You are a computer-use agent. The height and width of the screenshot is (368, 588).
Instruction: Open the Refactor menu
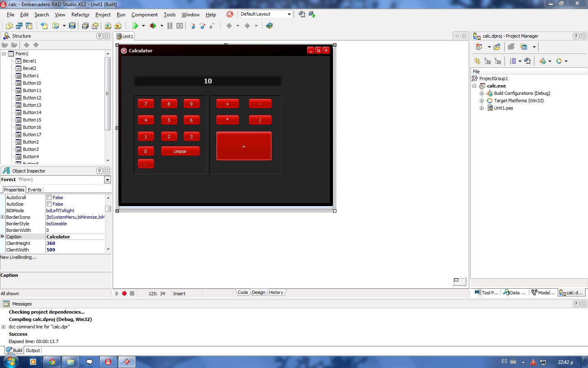(x=80, y=15)
